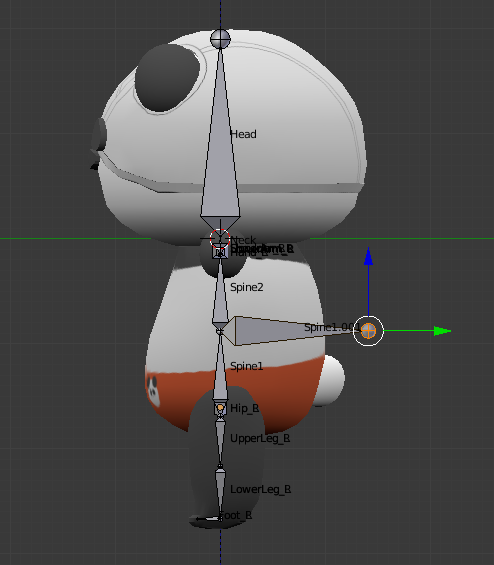Screen dimensions: 494x565
Task: Click the orange joint beside Hip label
Action: pos(220,408)
